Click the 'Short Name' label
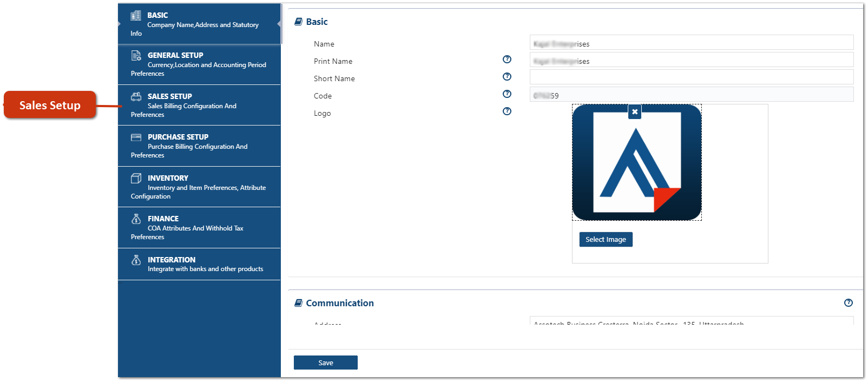 coord(334,78)
